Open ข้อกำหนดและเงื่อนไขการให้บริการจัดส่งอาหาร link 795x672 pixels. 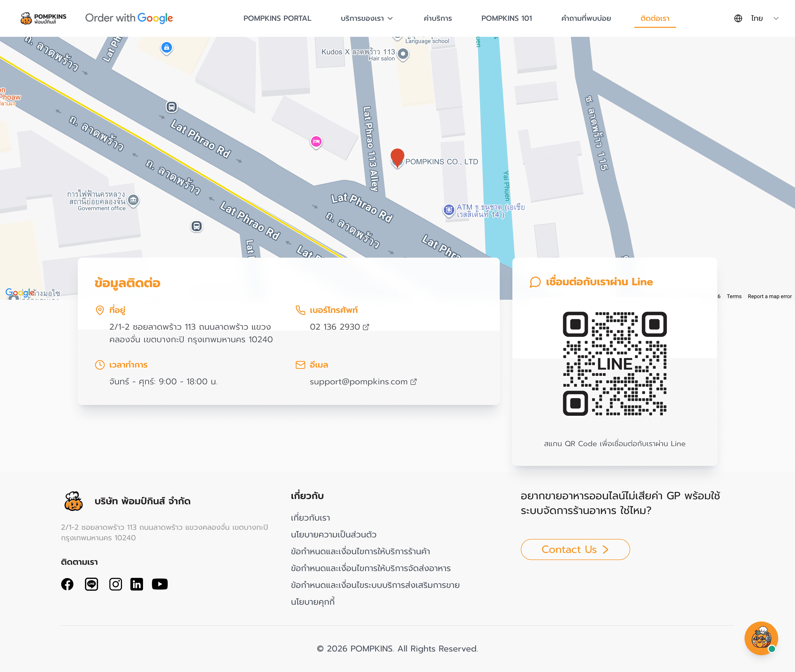[371, 568]
